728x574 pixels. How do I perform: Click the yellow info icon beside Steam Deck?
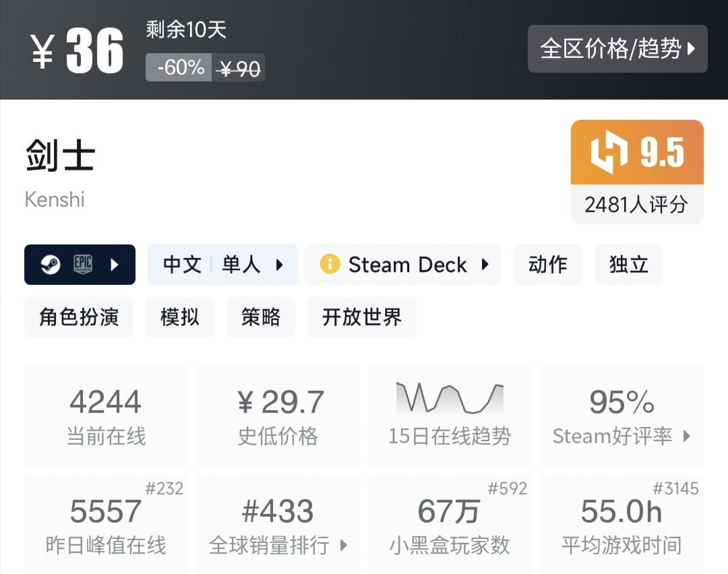point(330,264)
